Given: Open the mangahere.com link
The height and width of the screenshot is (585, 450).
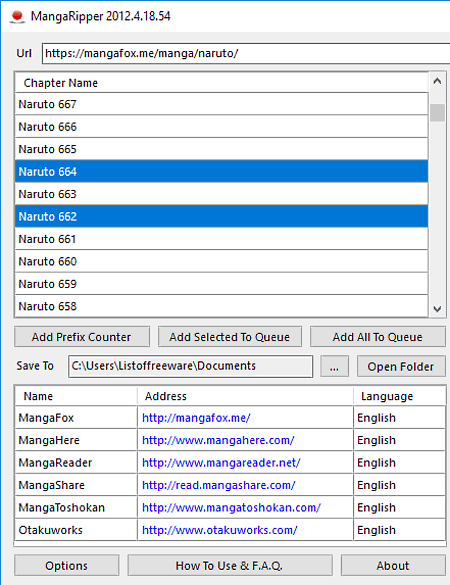Looking at the screenshot, I should point(218,440).
